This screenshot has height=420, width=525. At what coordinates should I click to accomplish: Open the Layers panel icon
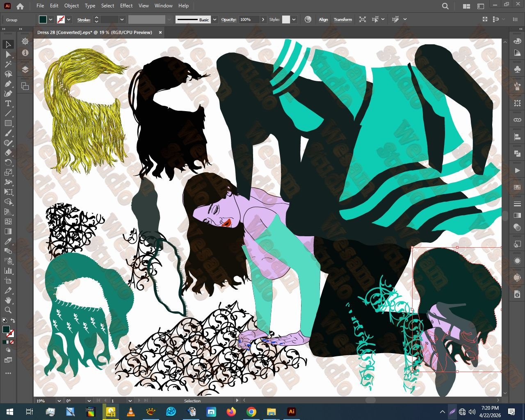click(25, 69)
